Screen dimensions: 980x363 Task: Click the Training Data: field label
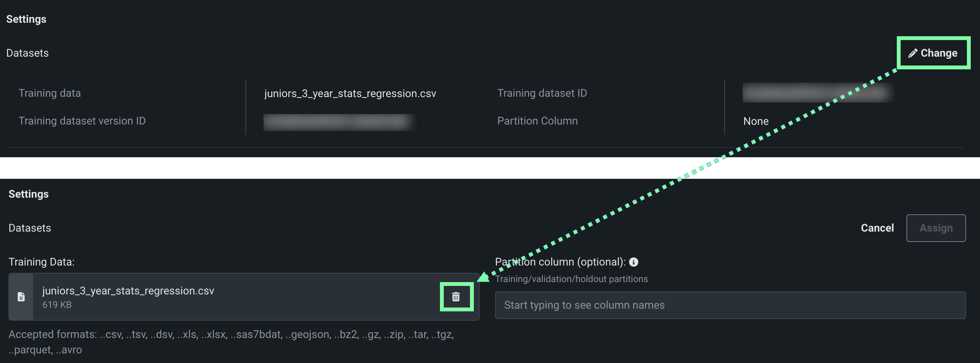click(42, 262)
